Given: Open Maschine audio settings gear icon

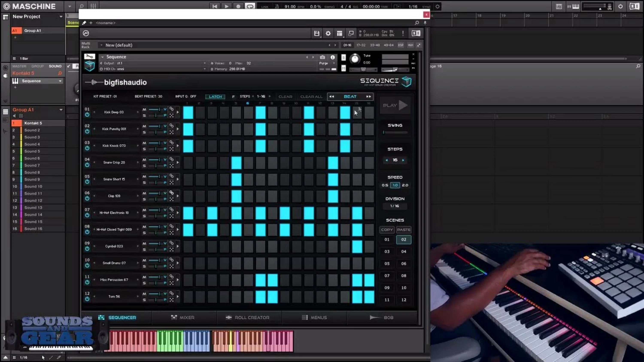Looking at the screenshot, I should [437, 6].
